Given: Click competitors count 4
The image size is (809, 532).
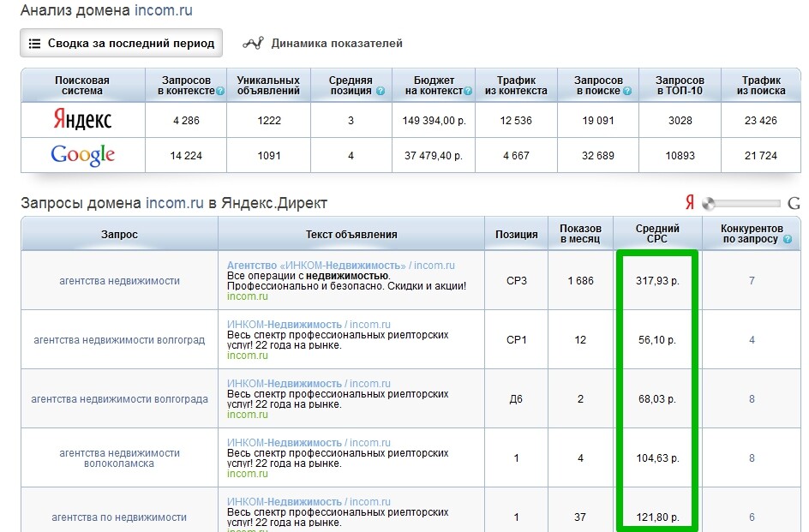Looking at the screenshot, I should 752,340.
